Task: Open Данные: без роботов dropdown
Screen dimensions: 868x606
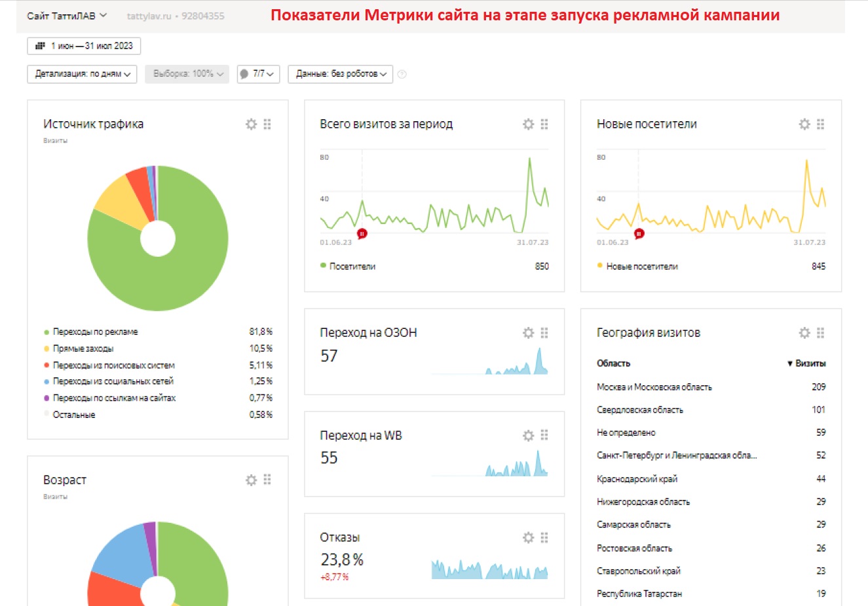Action: pos(341,74)
